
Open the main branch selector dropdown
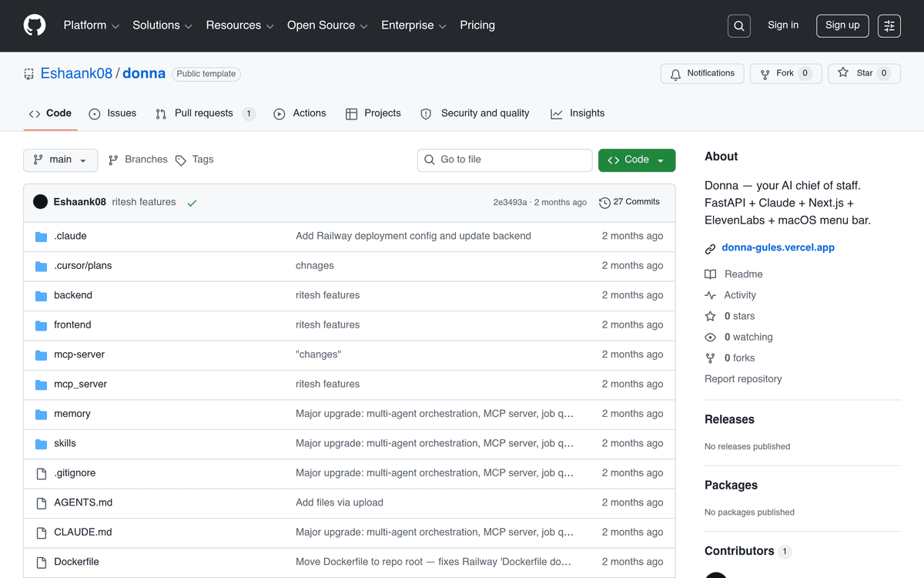61,160
